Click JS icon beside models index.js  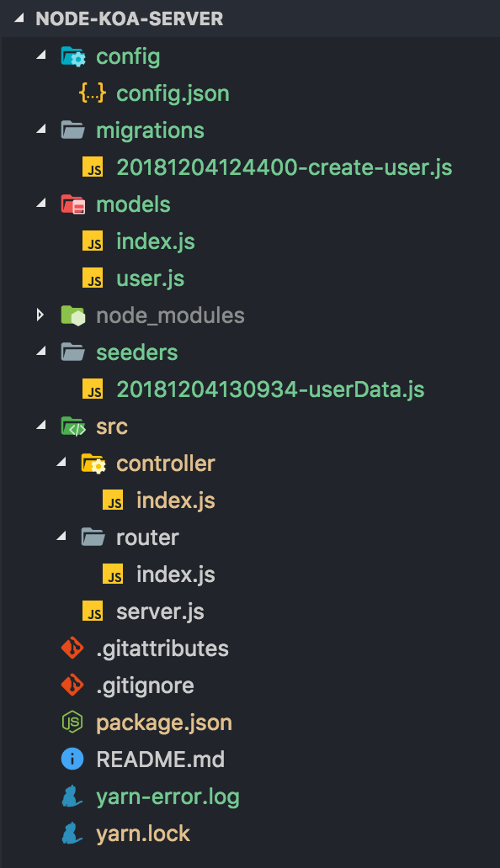[x=93, y=241]
